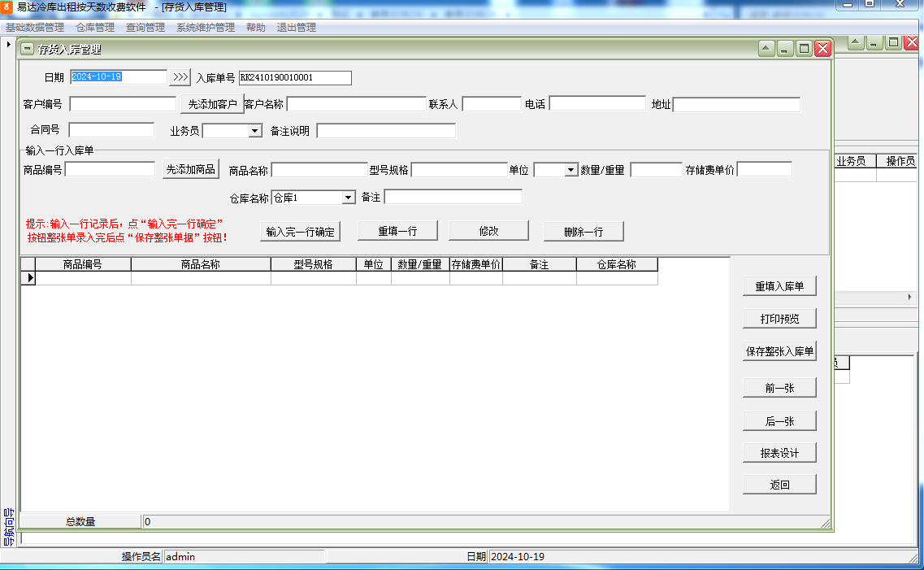Open the 系统维护管理 menu
Image resolution: width=924 pixels, height=570 pixels.
click(205, 27)
